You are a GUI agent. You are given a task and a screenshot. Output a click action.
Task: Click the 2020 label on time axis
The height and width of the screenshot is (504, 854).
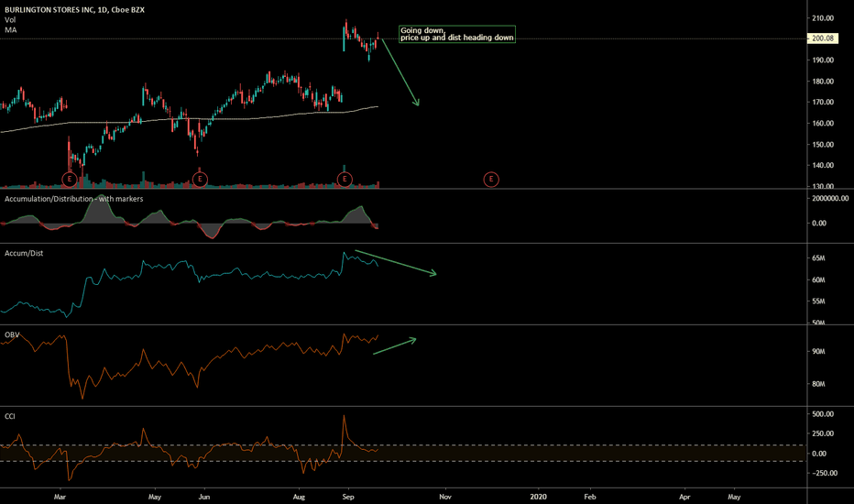pyautogui.click(x=538, y=497)
